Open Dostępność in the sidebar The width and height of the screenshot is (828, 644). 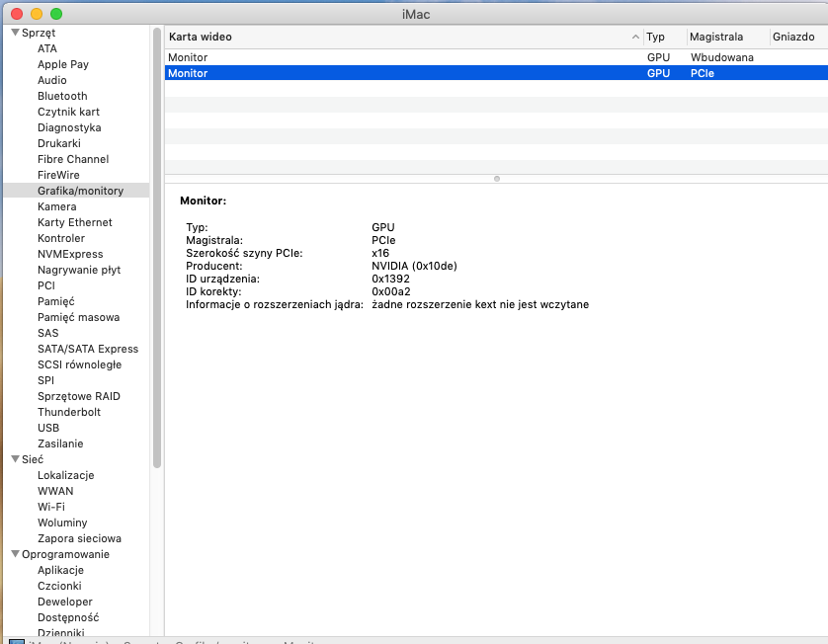(x=68, y=618)
